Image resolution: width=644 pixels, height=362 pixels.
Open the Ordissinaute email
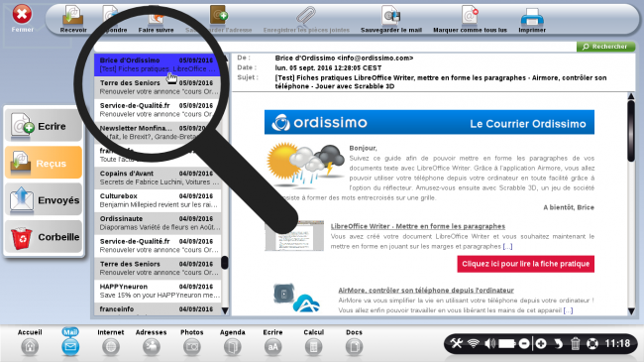tap(158, 223)
